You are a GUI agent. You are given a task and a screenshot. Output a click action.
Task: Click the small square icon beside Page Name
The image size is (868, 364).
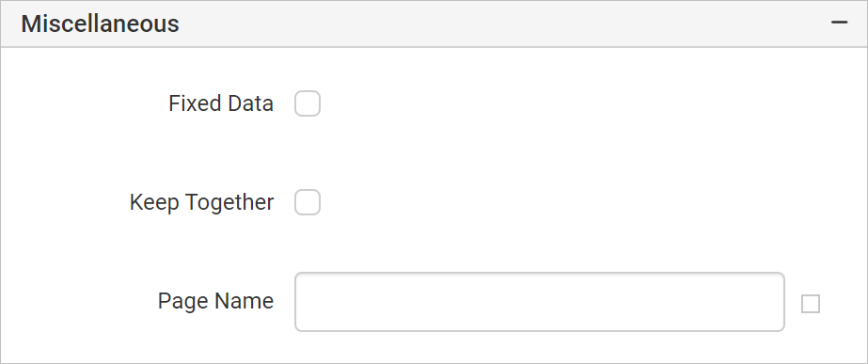tap(811, 304)
